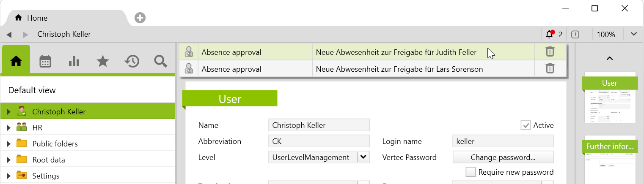
Task: Delete the Judith Feller absence notification
Action: [550, 52]
